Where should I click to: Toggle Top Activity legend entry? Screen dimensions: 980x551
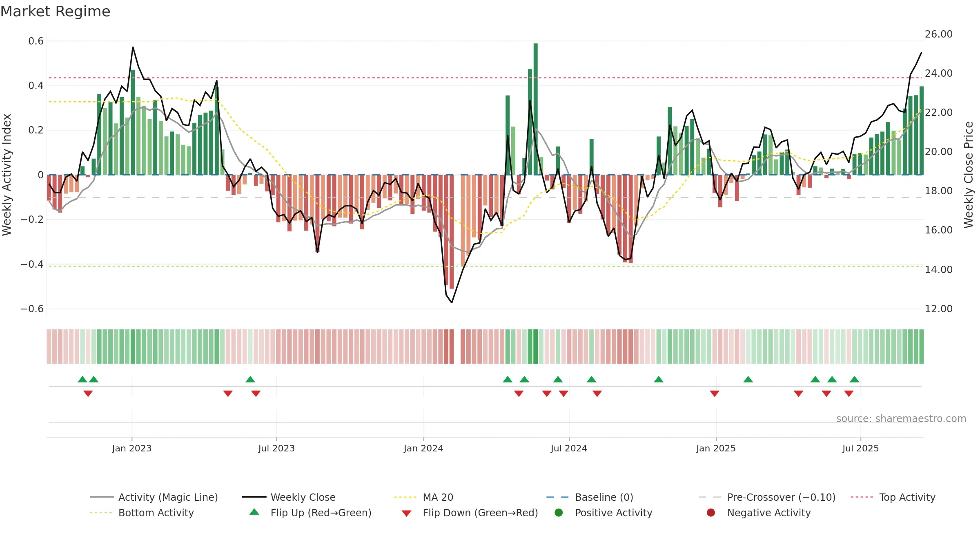(893, 497)
